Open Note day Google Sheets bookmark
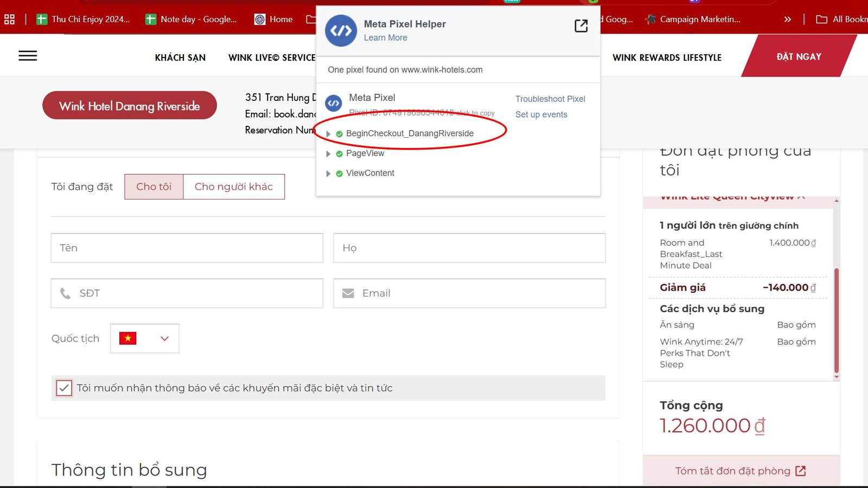868x488 pixels. pyautogui.click(x=192, y=20)
